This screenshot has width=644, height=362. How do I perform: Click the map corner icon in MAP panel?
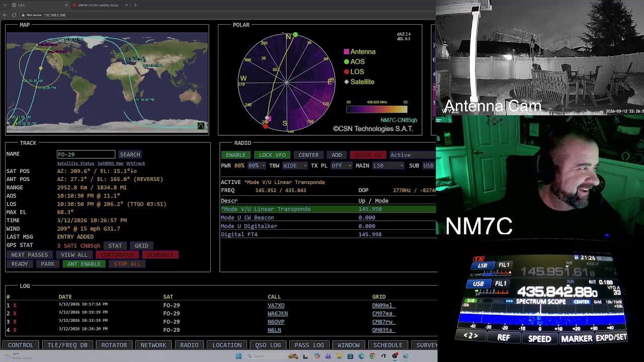201,127
